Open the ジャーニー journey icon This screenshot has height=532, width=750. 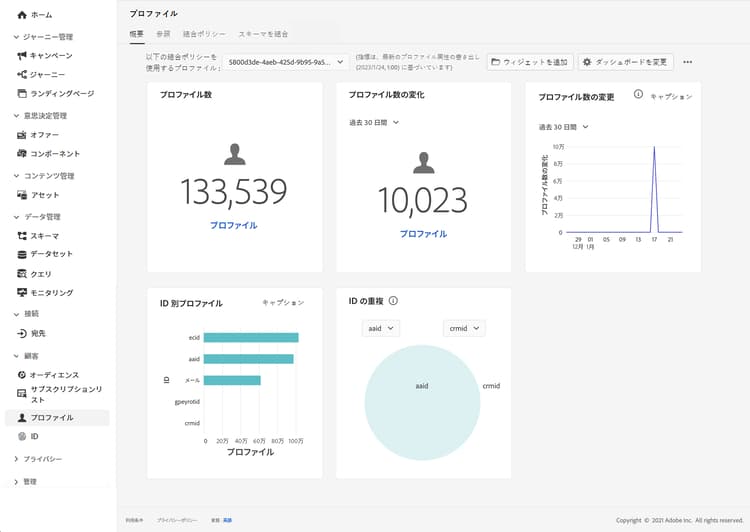[x=22, y=74]
